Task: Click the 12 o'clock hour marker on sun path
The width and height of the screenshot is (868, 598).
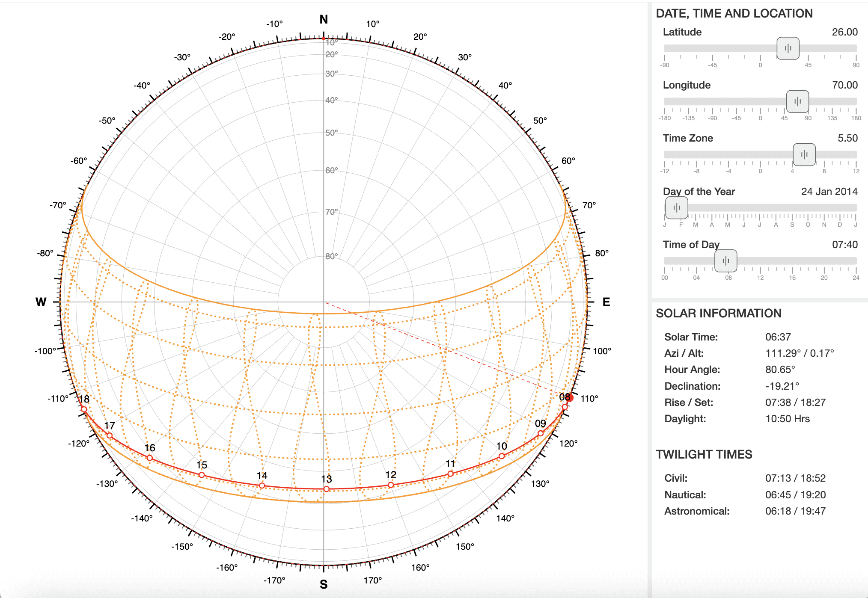Action: (x=390, y=485)
